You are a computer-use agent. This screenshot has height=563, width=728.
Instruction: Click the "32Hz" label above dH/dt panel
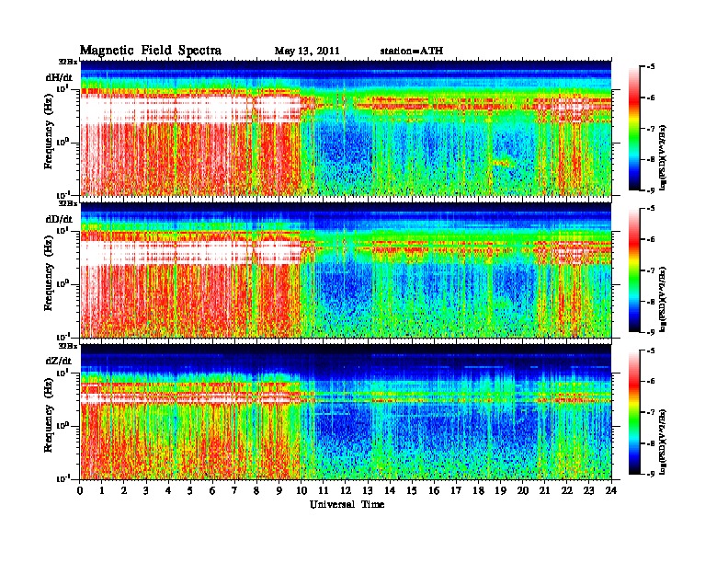tap(68, 62)
